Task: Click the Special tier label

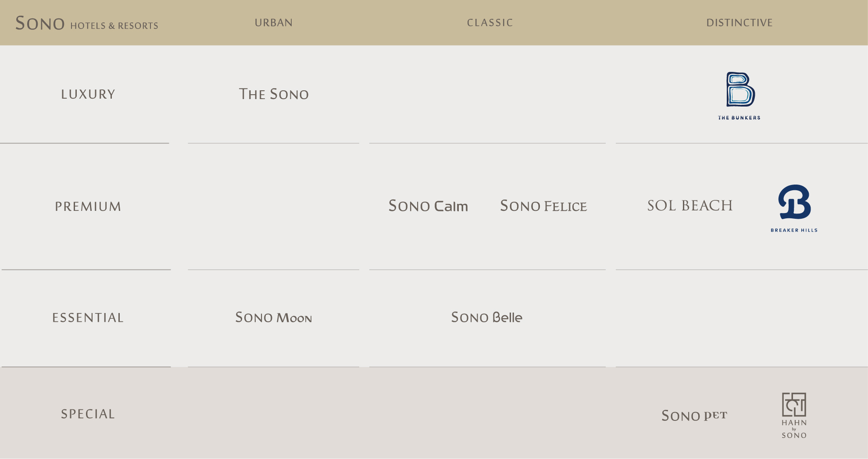Action: pos(88,414)
